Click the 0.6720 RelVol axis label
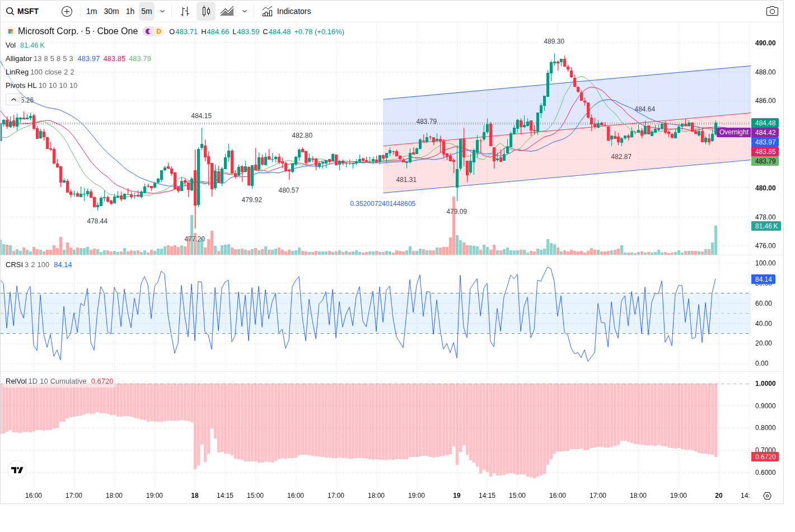Viewport: 795px width, 532px height. [765, 457]
